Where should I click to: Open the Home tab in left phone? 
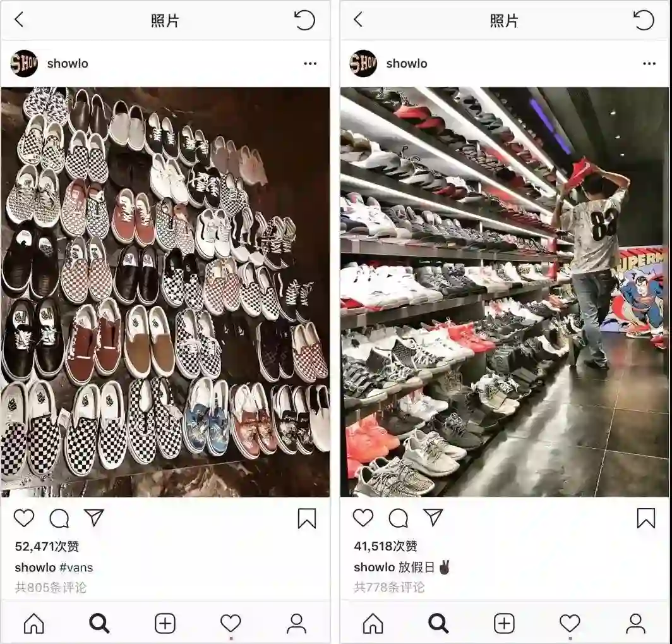click(34, 623)
